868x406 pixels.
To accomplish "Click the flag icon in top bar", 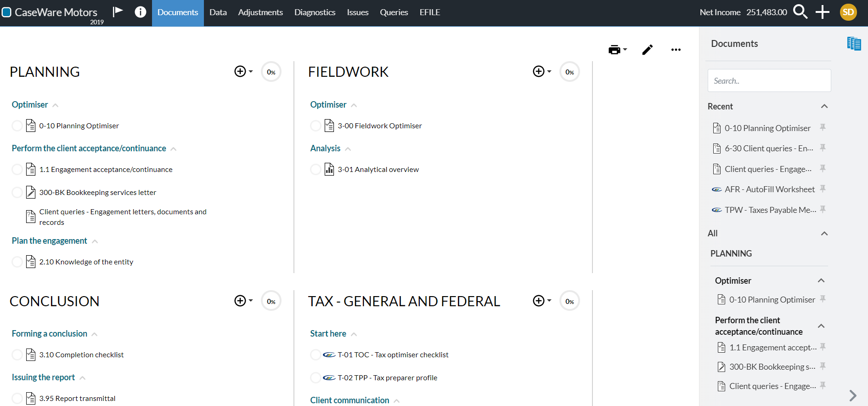I will [118, 11].
